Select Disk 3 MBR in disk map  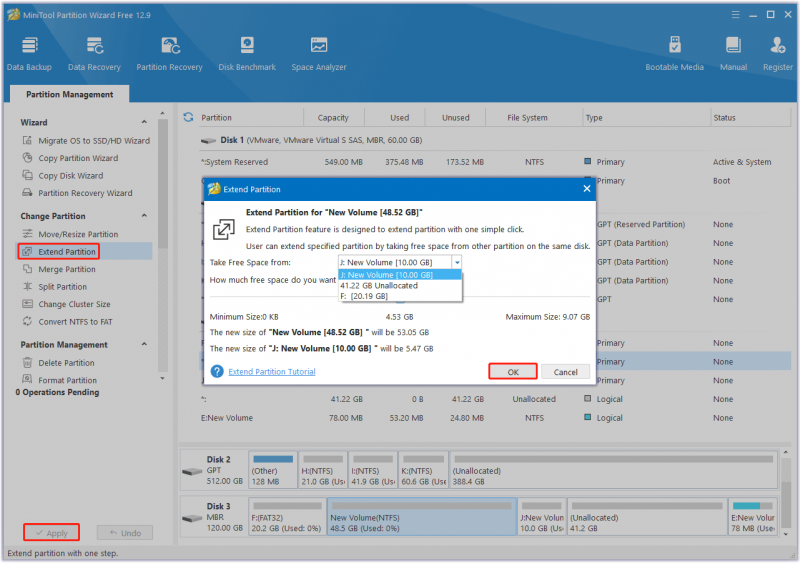214,517
